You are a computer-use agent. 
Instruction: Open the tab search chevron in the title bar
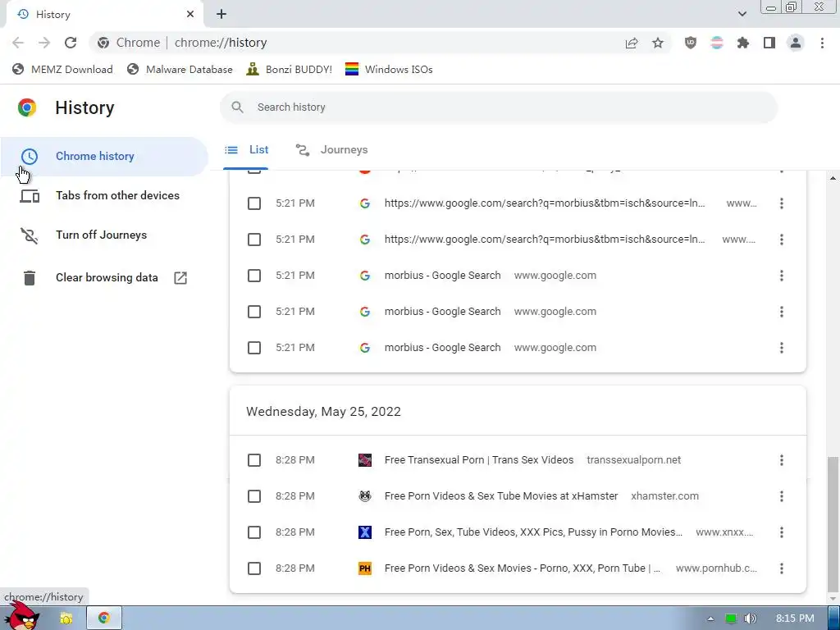point(742,14)
